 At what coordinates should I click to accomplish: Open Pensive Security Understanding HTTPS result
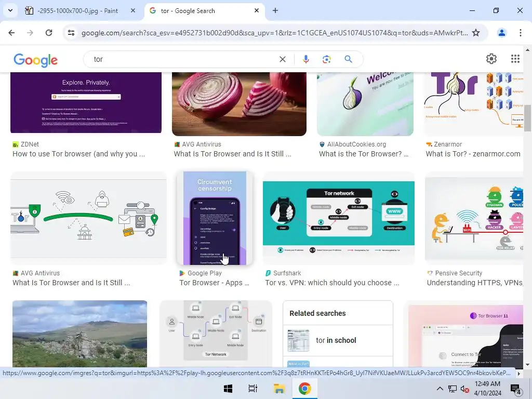[x=475, y=283]
